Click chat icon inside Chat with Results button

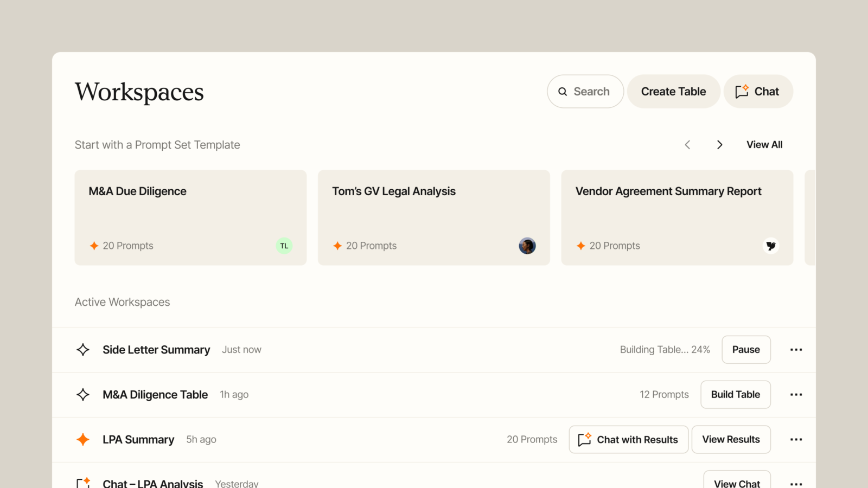point(584,440)
